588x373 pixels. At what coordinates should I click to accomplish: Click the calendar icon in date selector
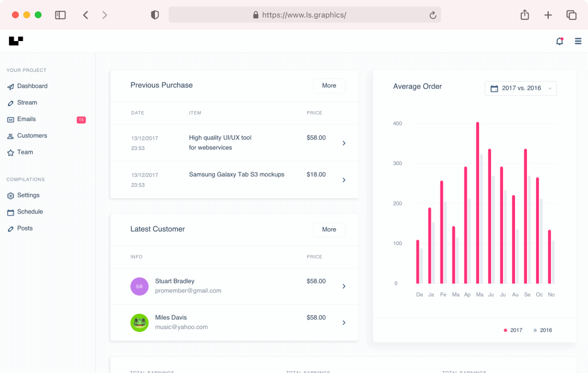point(494,88)
